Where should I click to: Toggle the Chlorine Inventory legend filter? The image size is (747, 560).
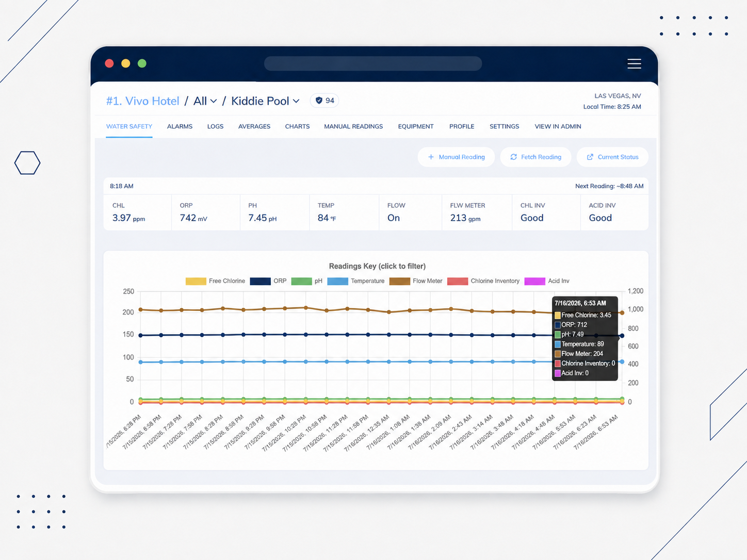point(483,281)
